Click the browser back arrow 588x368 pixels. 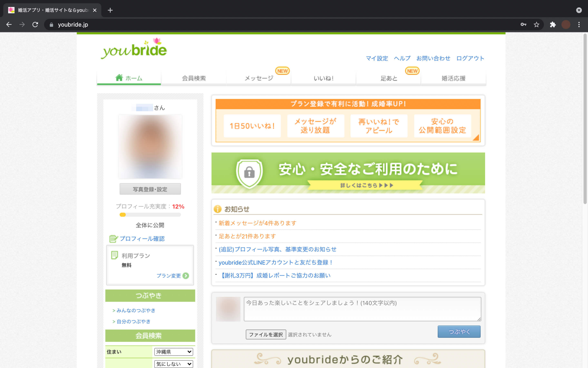click(9, 25)
